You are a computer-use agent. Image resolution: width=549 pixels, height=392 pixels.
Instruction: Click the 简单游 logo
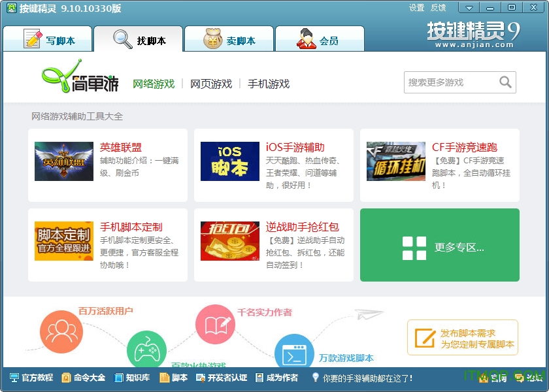pos(80,76)
